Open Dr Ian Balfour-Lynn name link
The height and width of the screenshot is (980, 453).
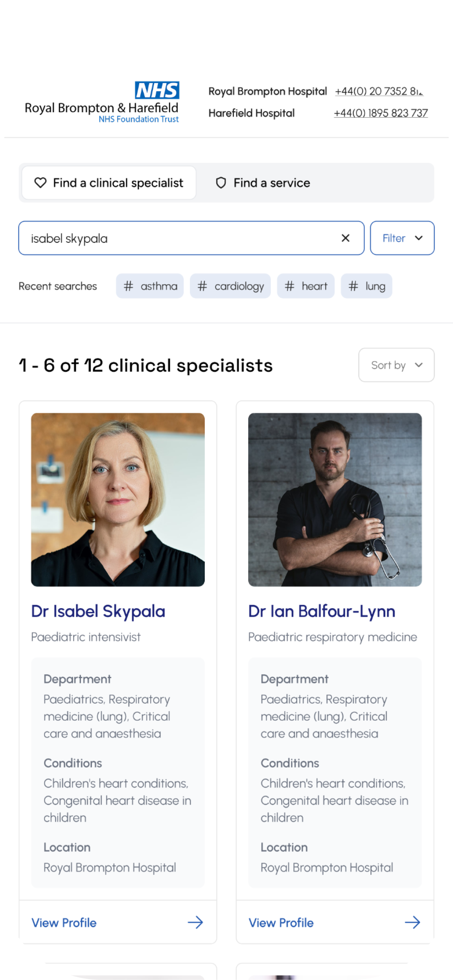click(322, 611)
